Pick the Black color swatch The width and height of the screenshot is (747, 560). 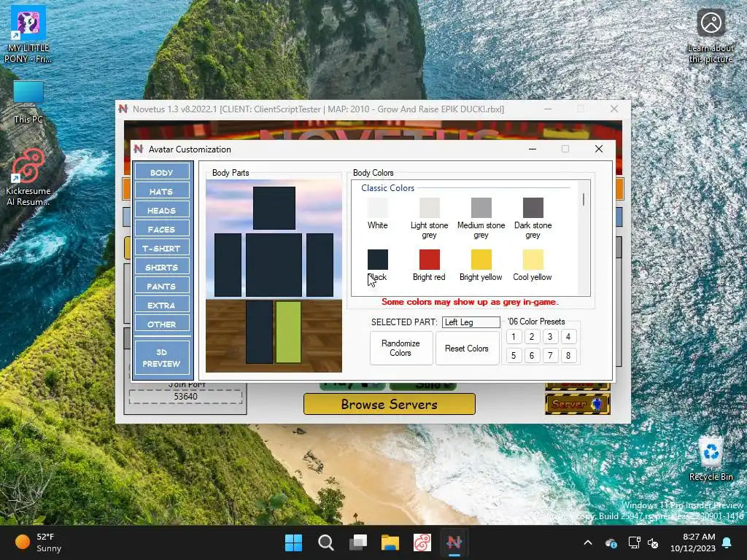click(378, 260)
